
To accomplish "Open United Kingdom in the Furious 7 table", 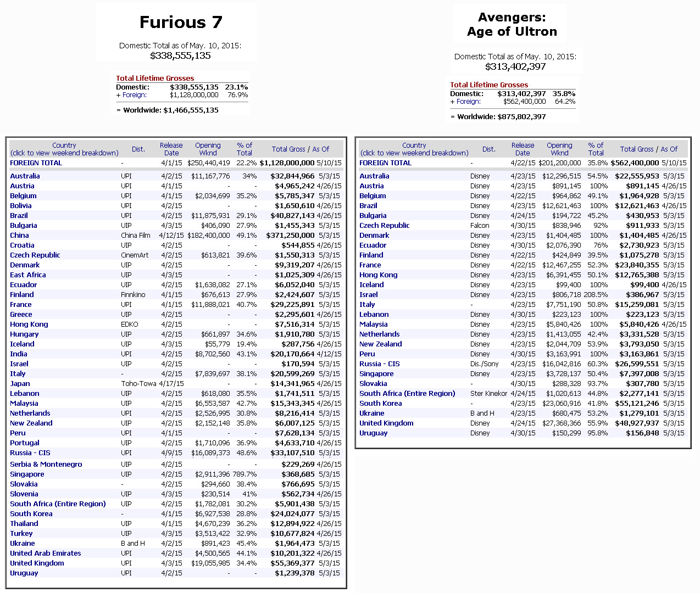I will (x=37, y=563).
